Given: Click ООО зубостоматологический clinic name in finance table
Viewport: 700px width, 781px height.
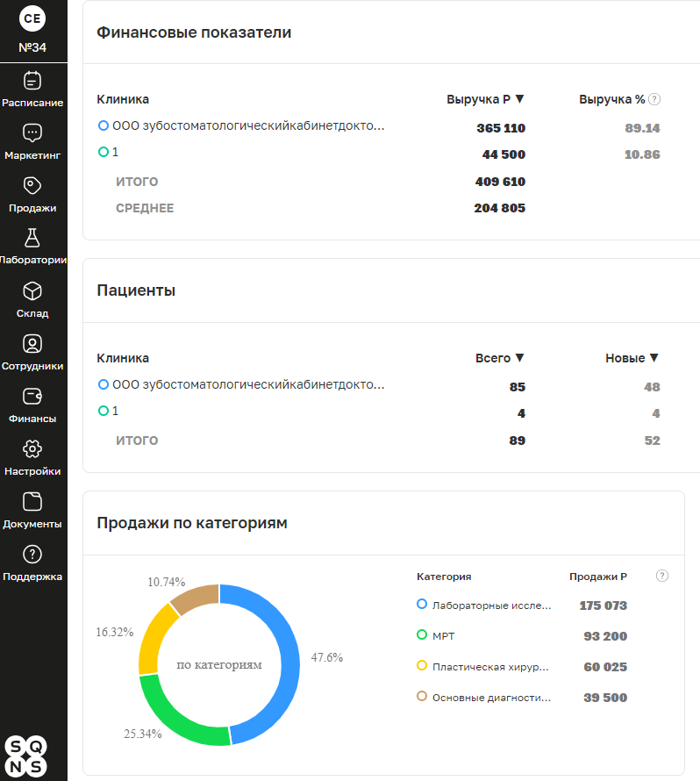Looking at the screenshot, I should pos(248,126).
